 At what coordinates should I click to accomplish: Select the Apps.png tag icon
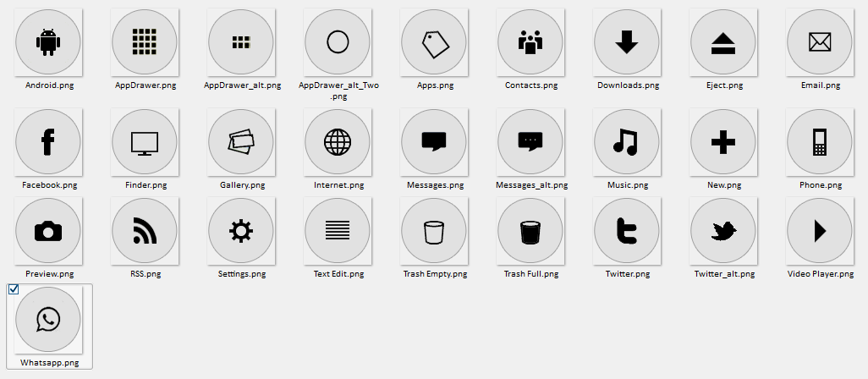coord(433,42)
